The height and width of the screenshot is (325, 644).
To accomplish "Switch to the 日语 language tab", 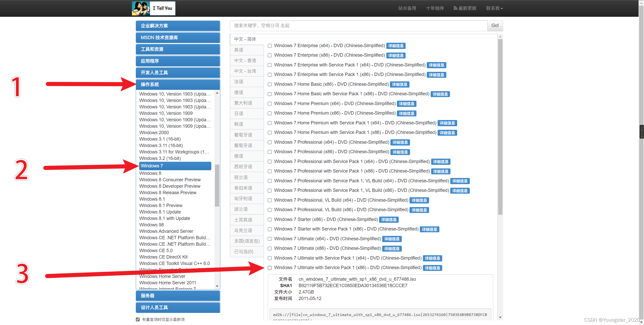I will point(247,114).
